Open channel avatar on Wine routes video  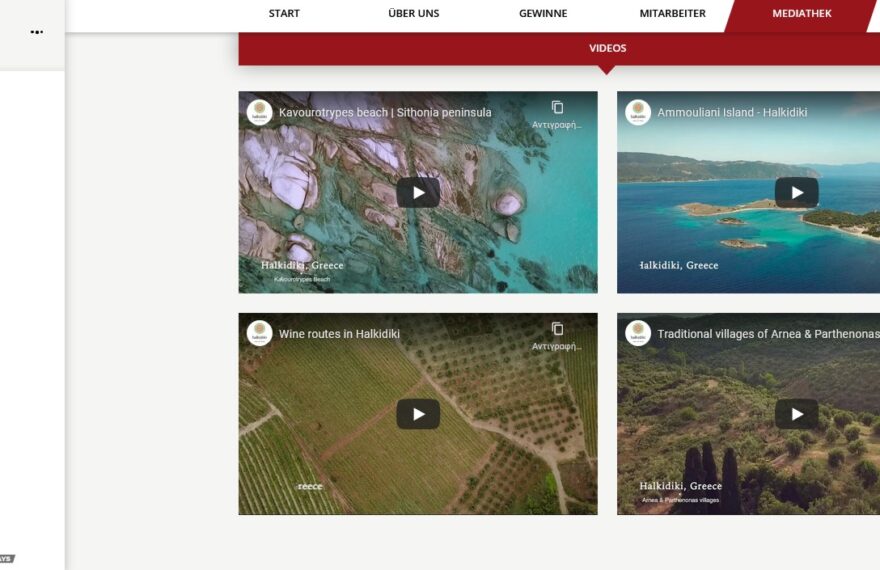click(260, 334)
